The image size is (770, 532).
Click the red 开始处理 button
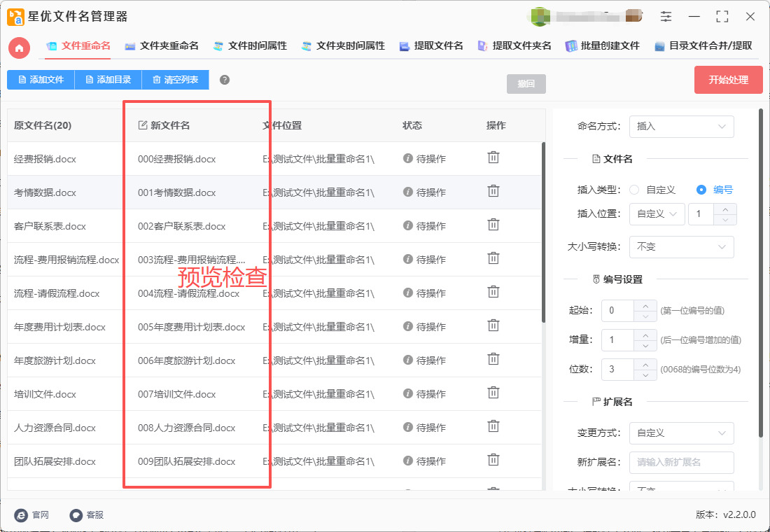pyautogui.click(x=728, y=80)
